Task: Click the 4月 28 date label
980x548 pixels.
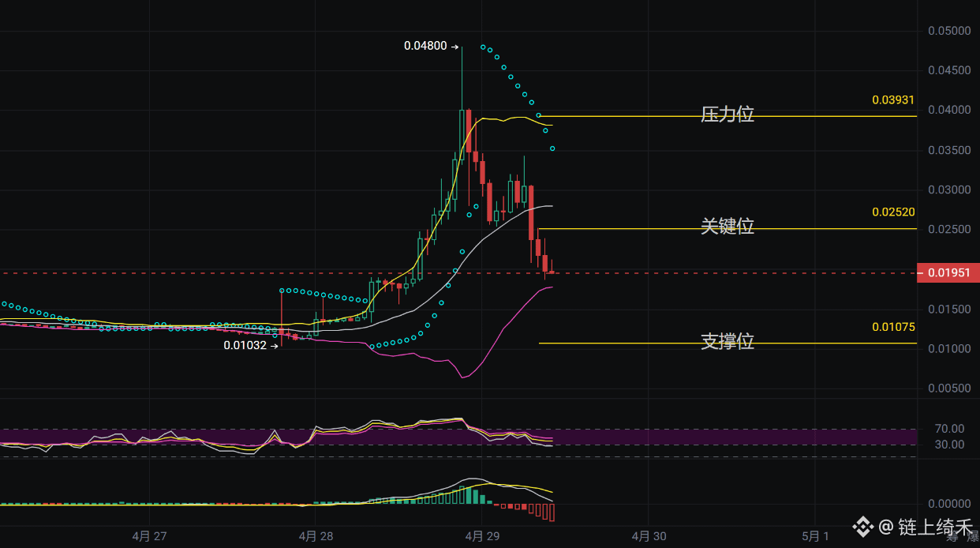Action: tap(316, 536)
